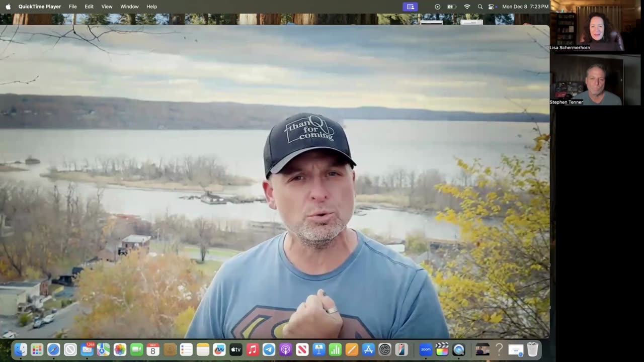Open Spotlight search
The width and height of the screenshot is (644, 362).
click(x=480, y=7)
